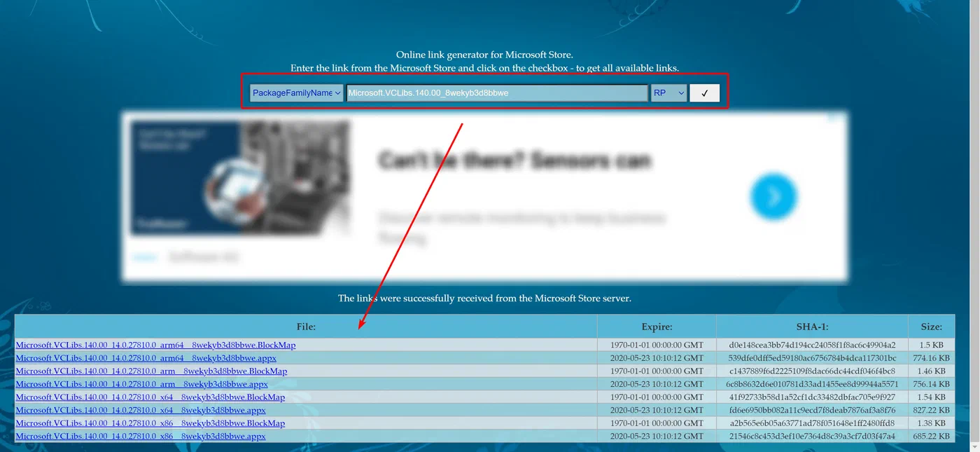Download the x64 BlockMap file link
Viewport: 980px width, 452px height.
click(x=150, y=397)
